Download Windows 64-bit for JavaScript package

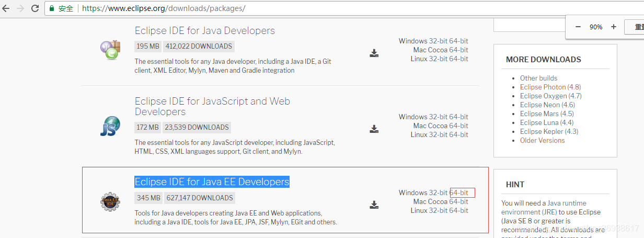pos(459,117)
